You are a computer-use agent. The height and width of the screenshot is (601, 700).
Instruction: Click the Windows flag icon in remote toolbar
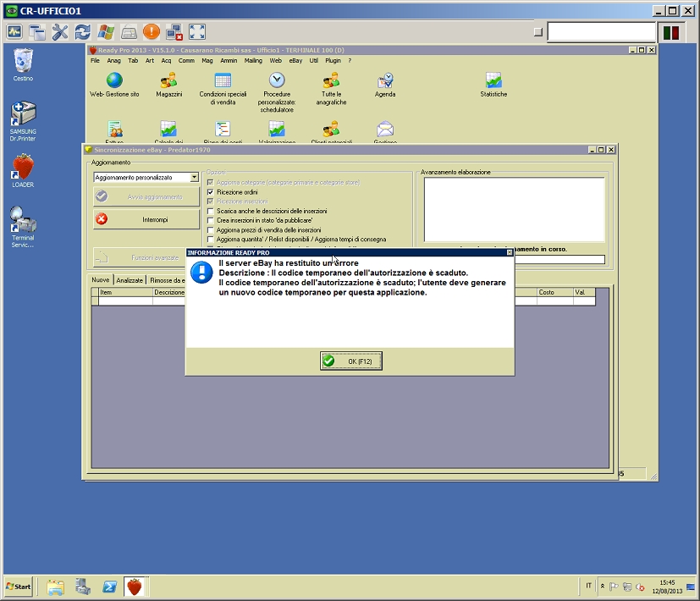click(106, 31)
